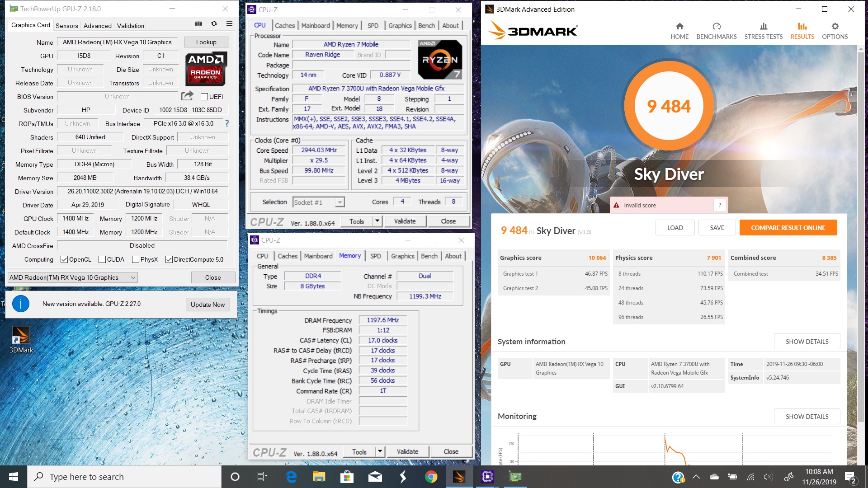Show details for System information

click(x=807, y=342)
